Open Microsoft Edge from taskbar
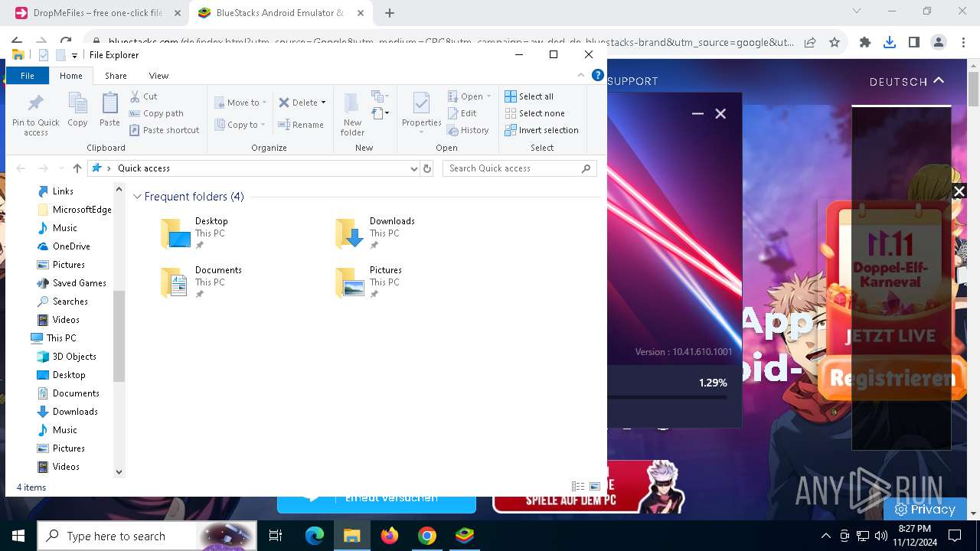980x551 pixels. click(x=315, y=536)
